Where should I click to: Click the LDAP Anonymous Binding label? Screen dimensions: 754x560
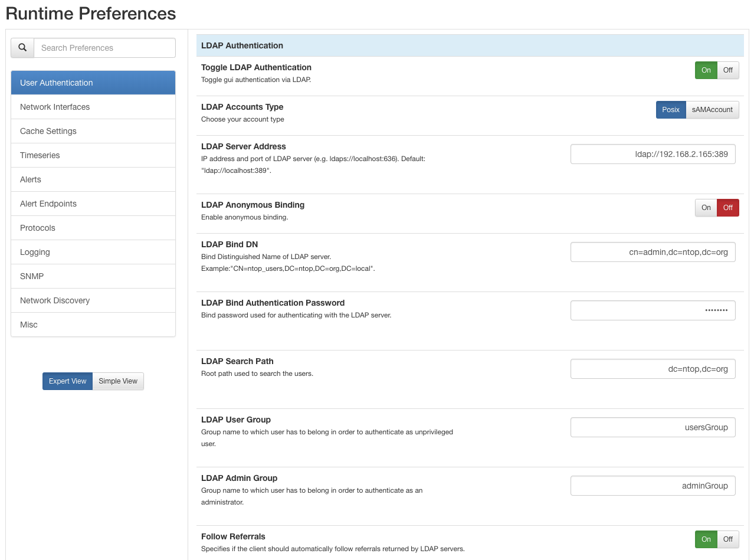coord(253,205)
